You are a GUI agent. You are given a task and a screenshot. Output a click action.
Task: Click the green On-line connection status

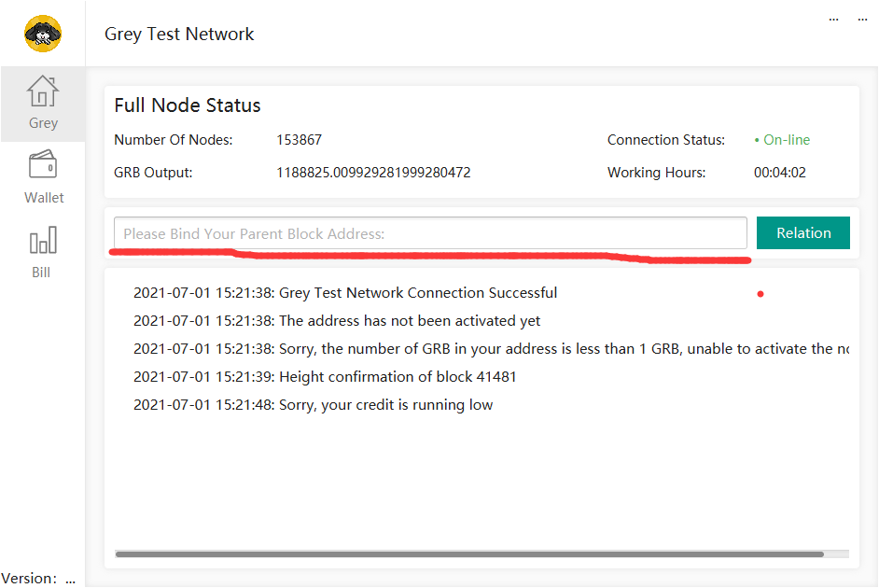(x=782, y=140)
